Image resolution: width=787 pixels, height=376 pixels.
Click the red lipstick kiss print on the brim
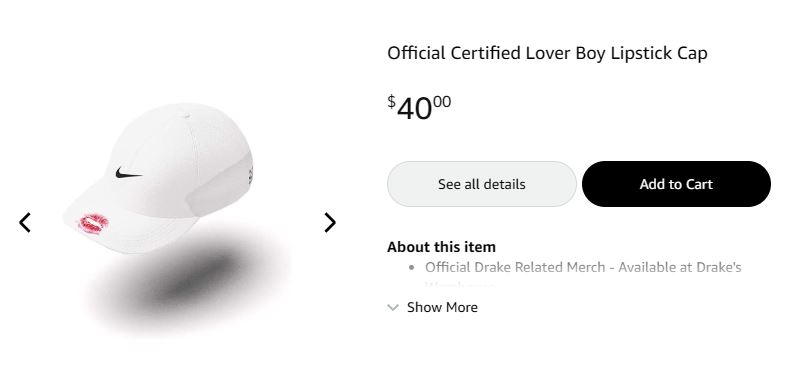(93, 223)
